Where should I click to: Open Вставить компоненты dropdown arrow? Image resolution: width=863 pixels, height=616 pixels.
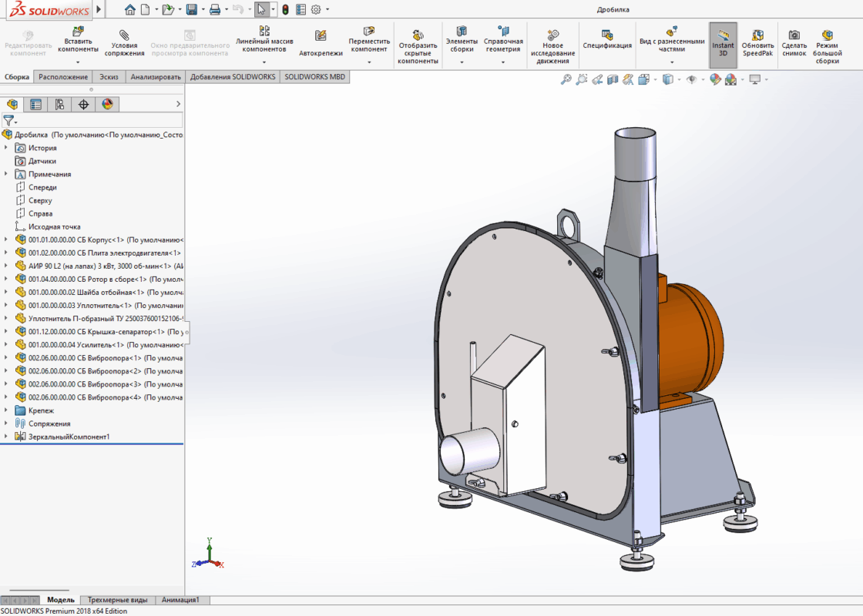click(x=78, y=61)
